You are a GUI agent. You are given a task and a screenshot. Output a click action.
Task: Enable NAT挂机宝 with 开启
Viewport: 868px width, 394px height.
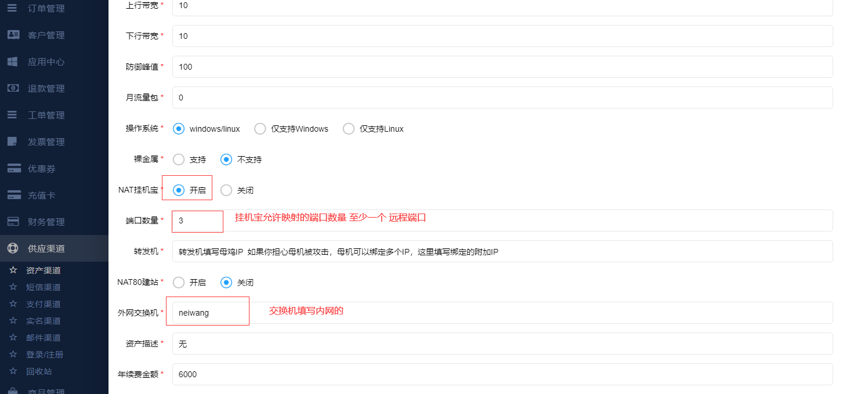pos(179,190)
